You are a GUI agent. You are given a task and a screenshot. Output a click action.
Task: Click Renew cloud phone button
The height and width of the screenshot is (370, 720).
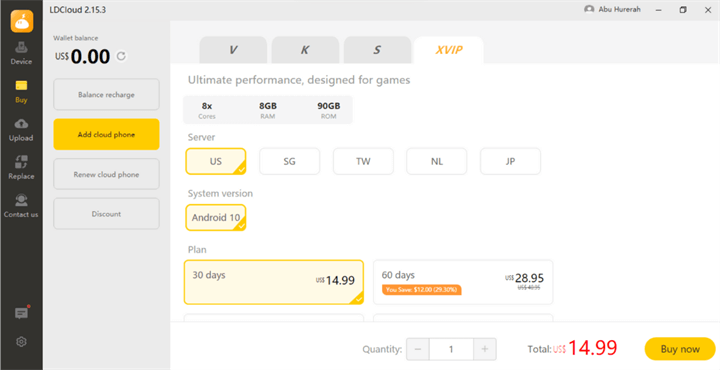coord(106,174)
